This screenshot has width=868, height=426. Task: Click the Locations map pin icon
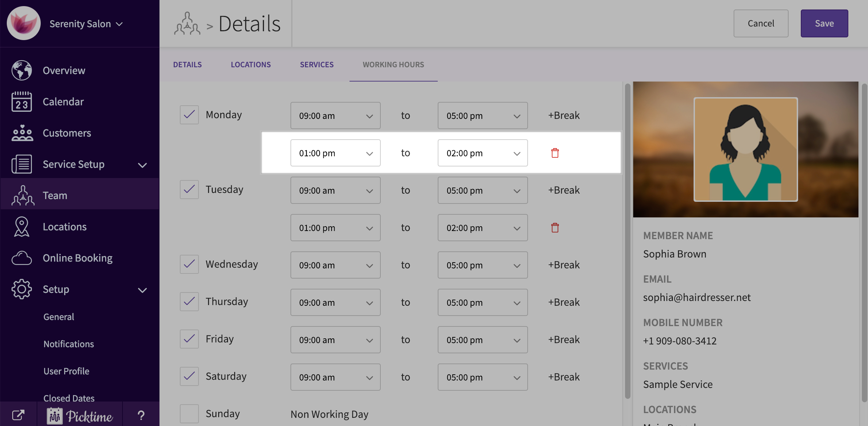(22, 227)
